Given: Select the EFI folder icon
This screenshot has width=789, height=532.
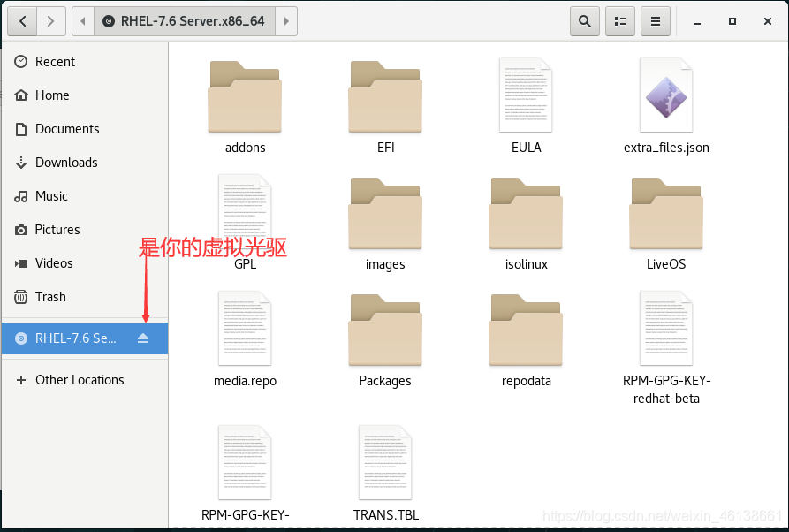Looking at the screenshot, I should [385, 96].
